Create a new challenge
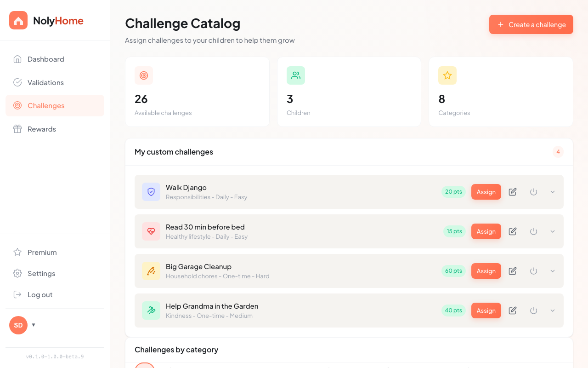Screen dimensions: 588x368 531,24
